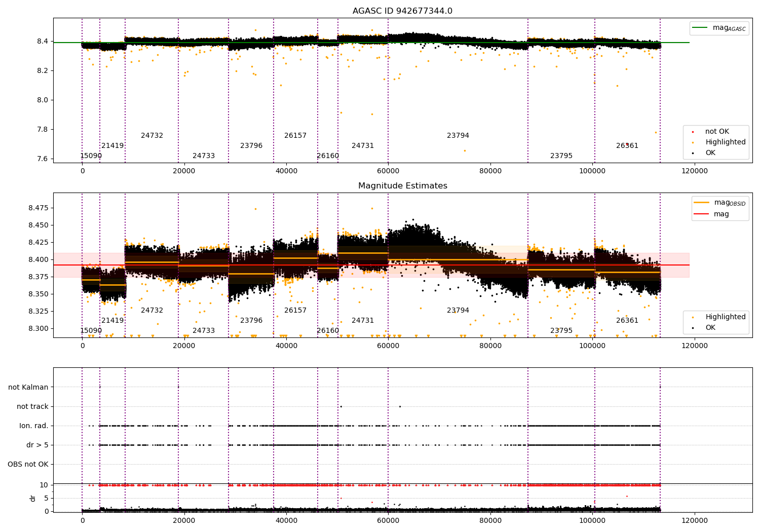Click obsid label 24733 in Magnitude Estimates plot
760x532 pixels.
(204, 331)
